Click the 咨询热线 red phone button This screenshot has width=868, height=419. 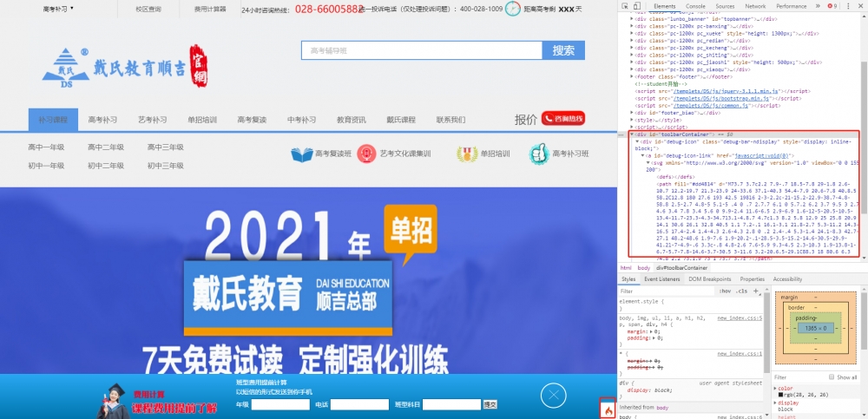(x=563, y=119)
